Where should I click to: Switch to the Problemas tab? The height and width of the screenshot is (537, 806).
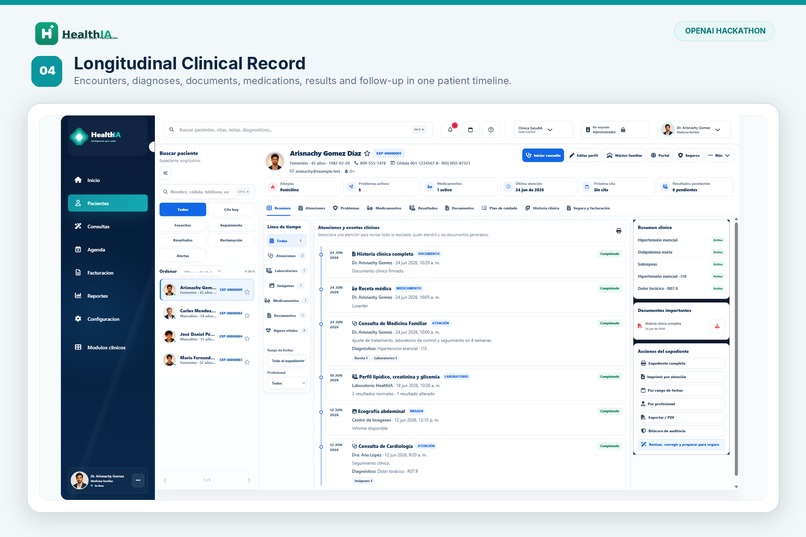346,208
